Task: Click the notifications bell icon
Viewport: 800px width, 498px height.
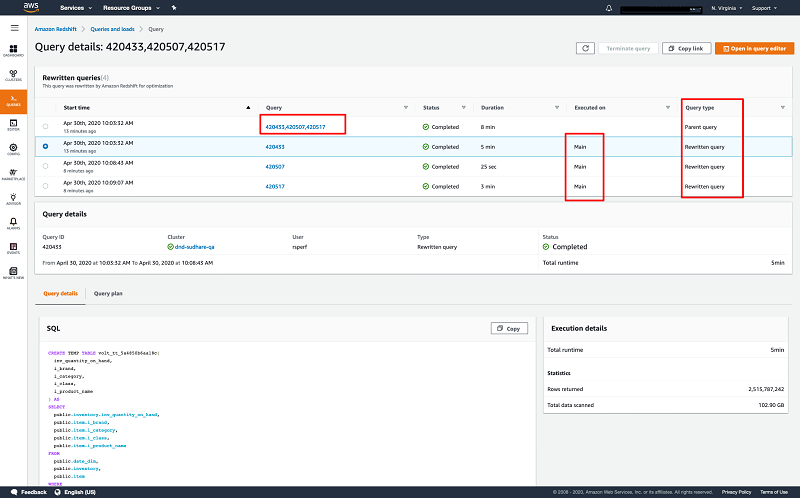Action: [x=609, y=8]
